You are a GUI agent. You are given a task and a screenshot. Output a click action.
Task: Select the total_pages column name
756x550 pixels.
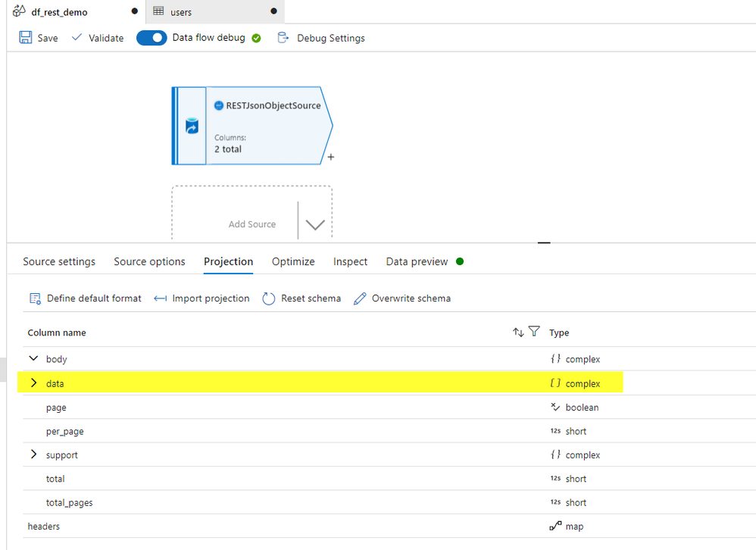[x=69, y=503]
